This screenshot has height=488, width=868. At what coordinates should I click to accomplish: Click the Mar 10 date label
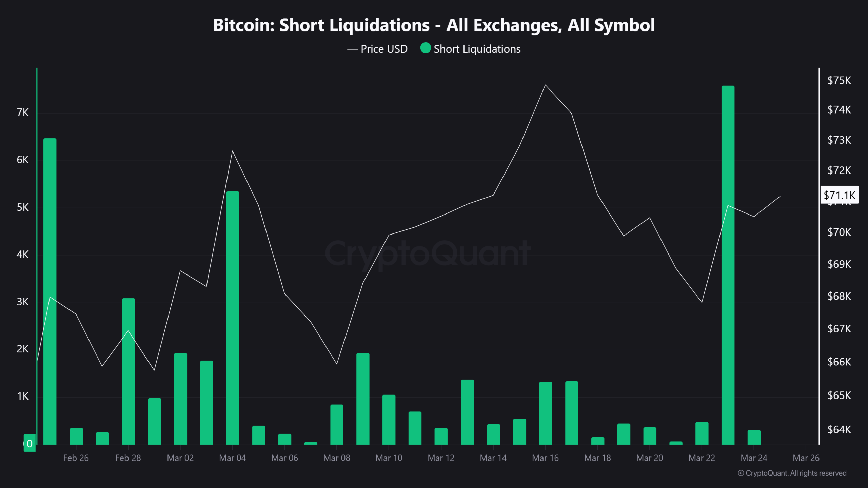(389, 458)
